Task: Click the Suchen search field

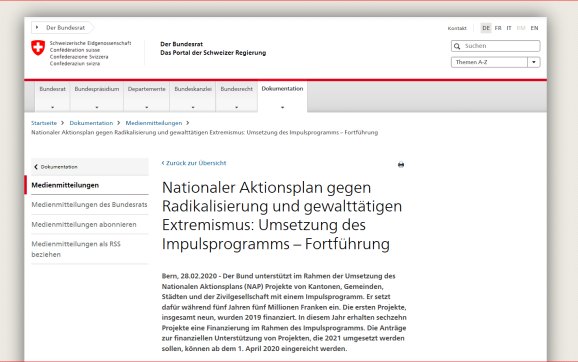Action: [x=495, y=46]
